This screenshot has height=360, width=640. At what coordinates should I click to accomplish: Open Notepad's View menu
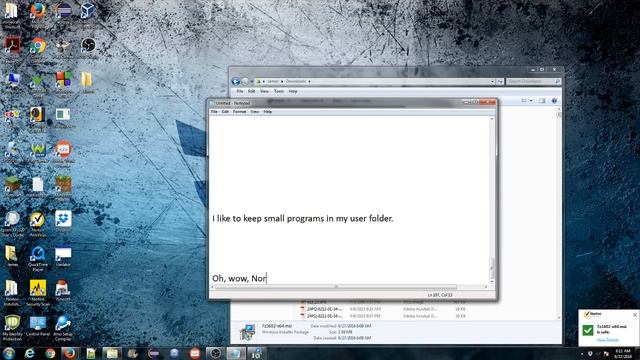click(x=255, y=111)
